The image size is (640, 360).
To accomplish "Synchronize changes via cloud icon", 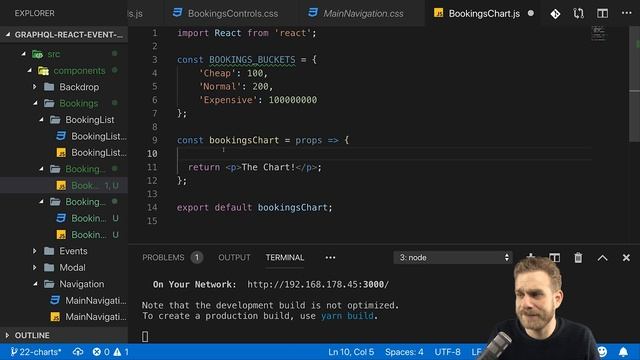I will [78, 351].
